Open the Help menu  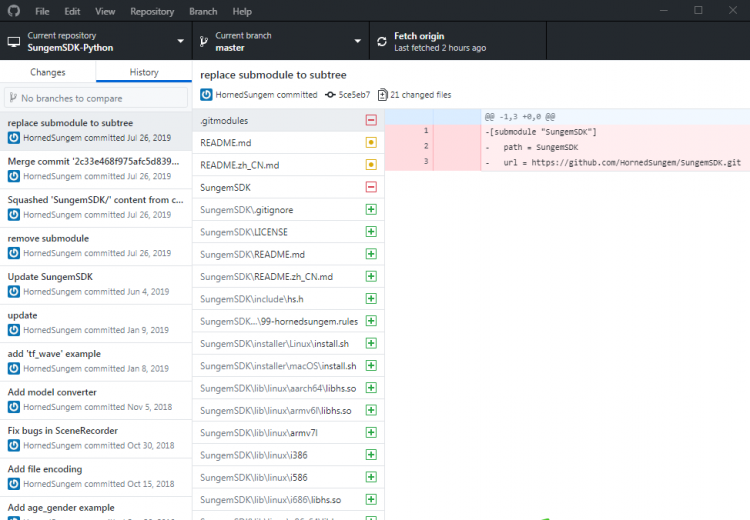click(x=242, y=11)
